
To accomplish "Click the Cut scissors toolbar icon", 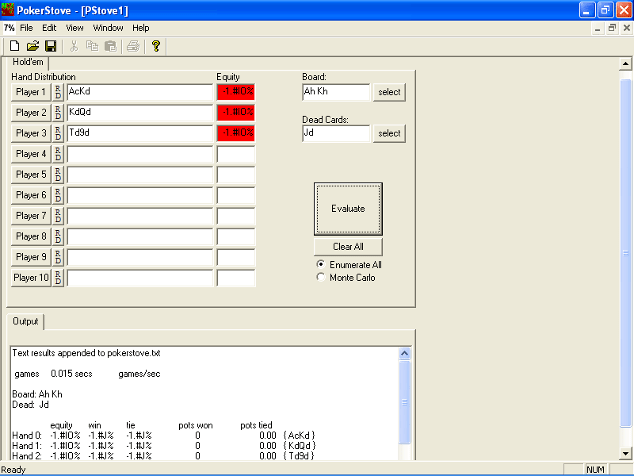I will [74, 46].
